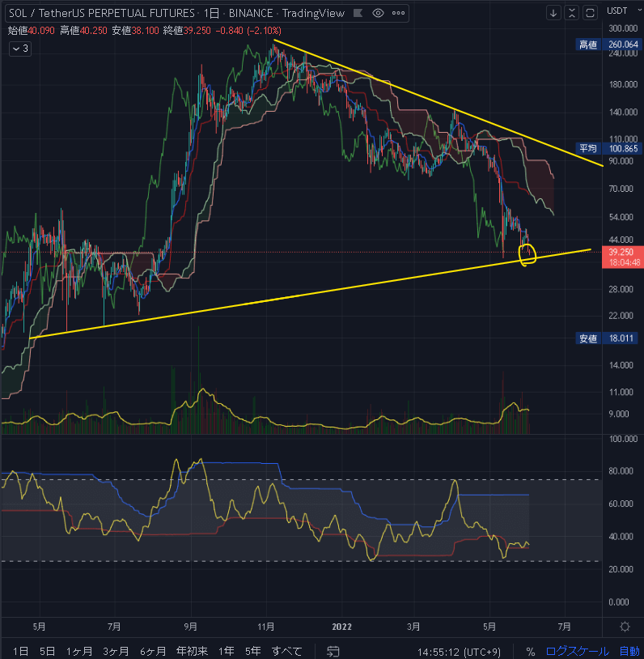Image resolution: width=644 pixels, height=659 pixels.
Task: Click the 高値 260.064 price label
Action: coord(608,45)
